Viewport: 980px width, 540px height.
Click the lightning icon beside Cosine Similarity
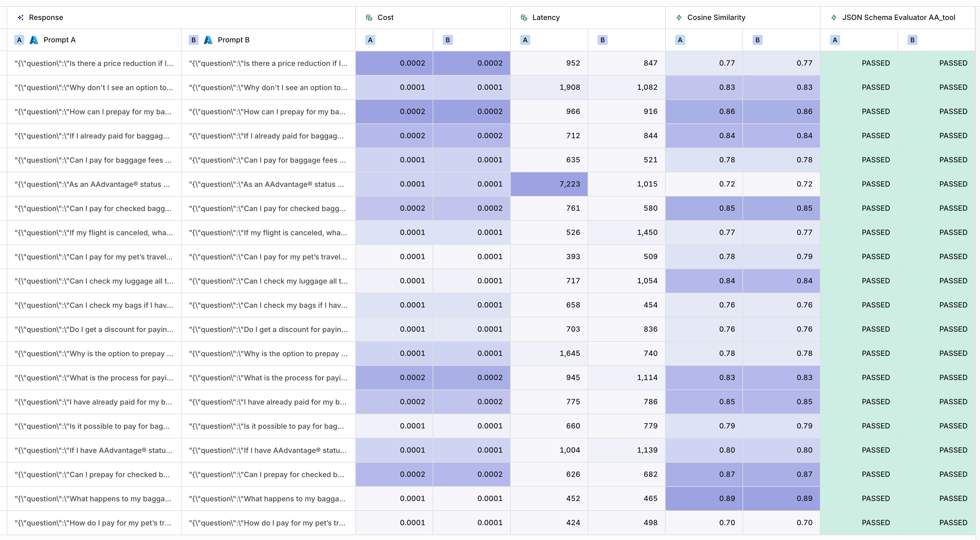tap(679, 18)
